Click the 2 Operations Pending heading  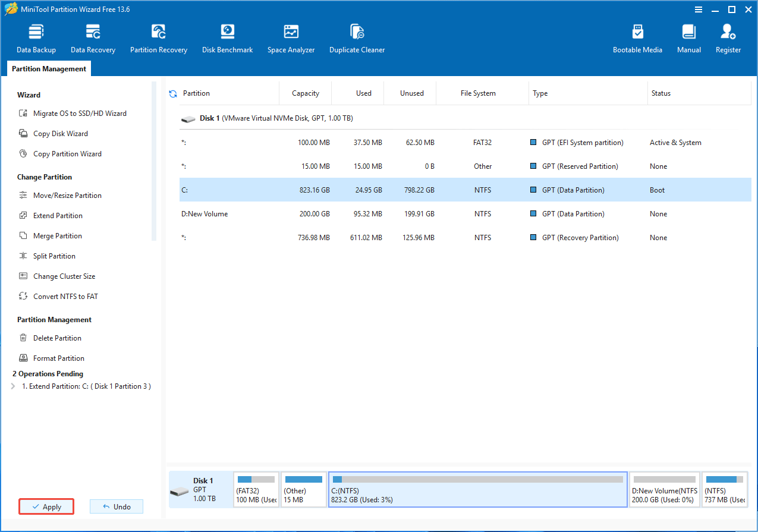(48, 374)
